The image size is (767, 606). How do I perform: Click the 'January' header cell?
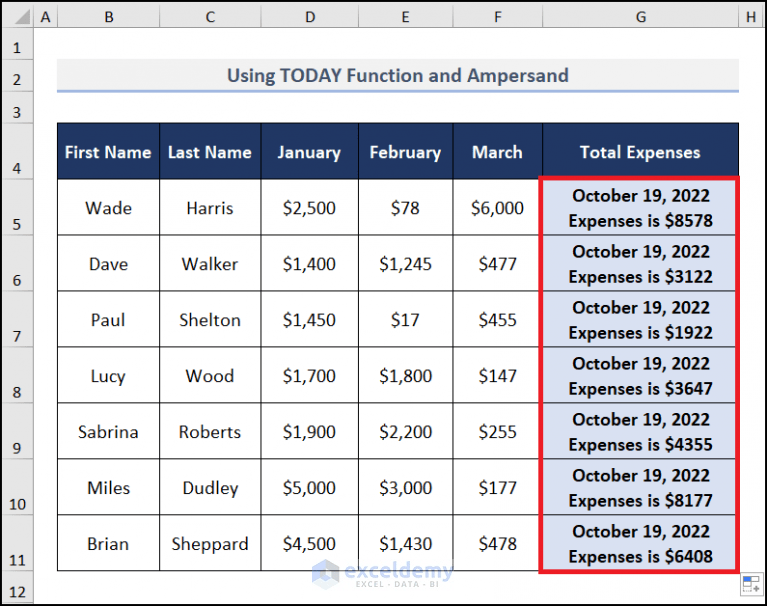(x=310, y=151)
